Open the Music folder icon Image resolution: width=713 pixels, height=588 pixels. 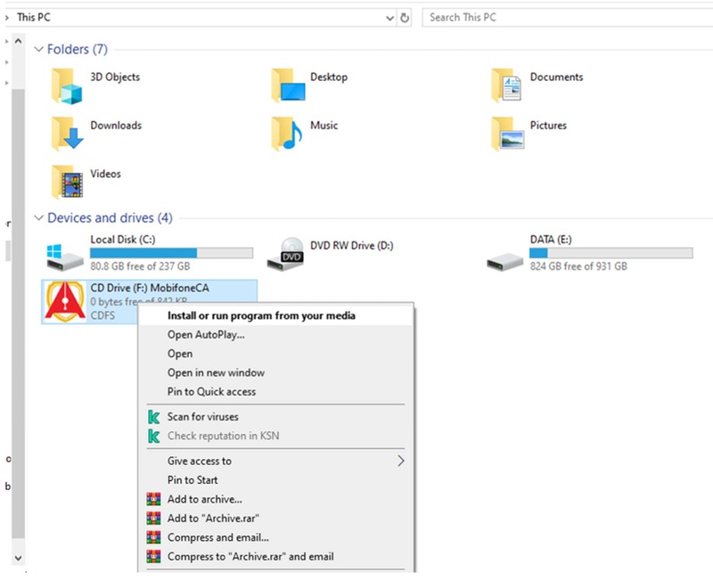286,134
